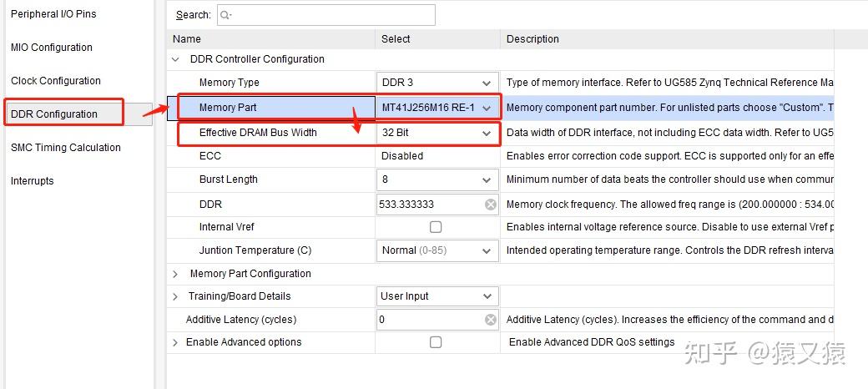Screen dimensions: 868x389
Task: Expand Memory Part Configuration section
Action: (x=175, y=274)
